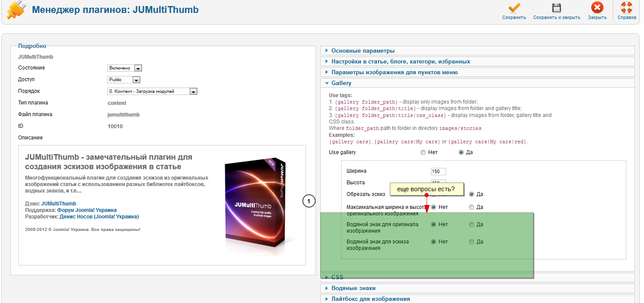Select 'Нет' for Use gallery
Screen dimensions: 644x303
point(423,152)
